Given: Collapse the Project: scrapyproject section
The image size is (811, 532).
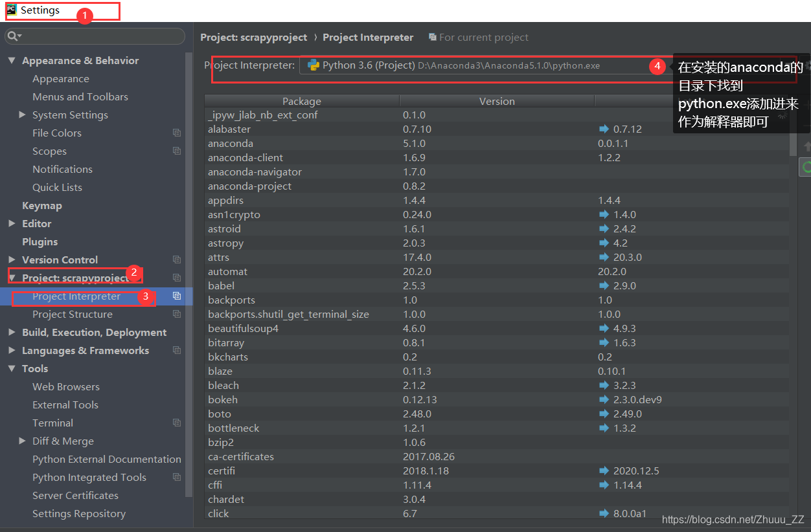Looking at the screenshot, I should pyautogui.click(x=12, y=278).
